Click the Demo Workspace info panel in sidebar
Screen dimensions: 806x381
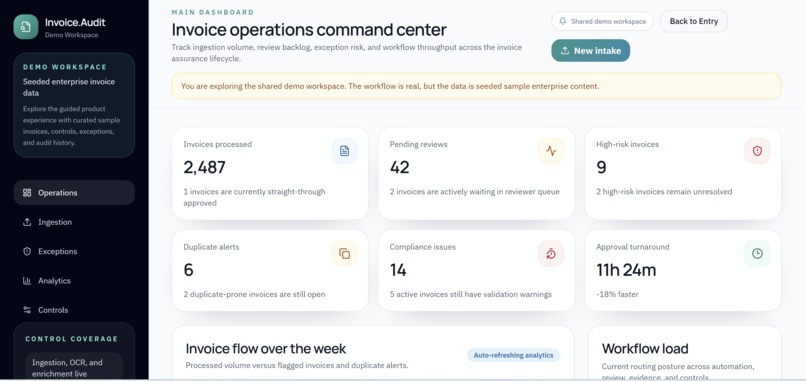74,105
